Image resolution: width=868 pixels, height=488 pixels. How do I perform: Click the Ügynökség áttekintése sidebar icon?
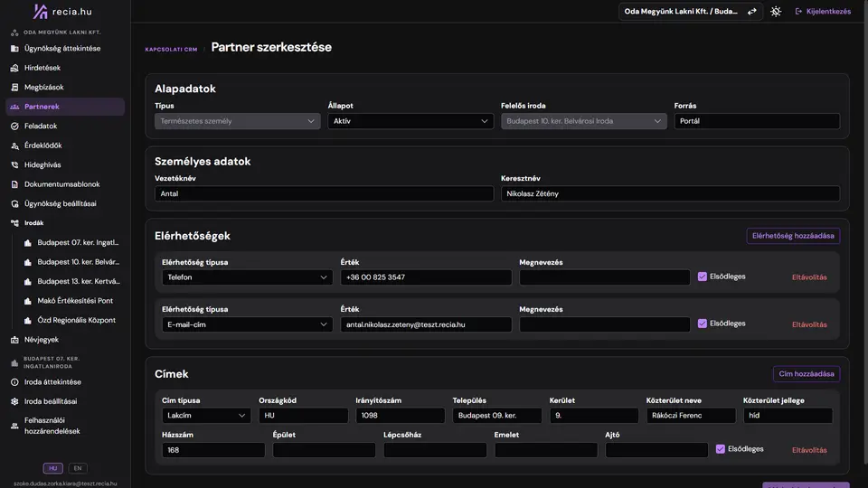coord(14,49)
